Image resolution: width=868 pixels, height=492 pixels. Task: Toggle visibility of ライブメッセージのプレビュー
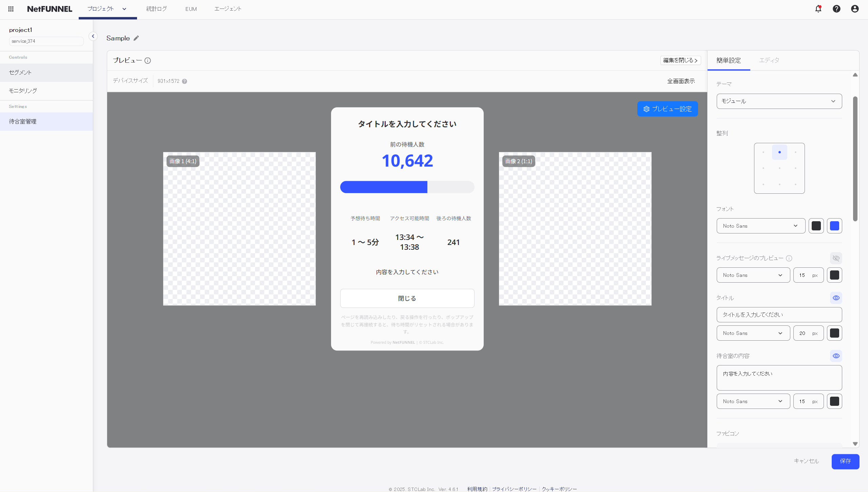click(x=836, y=258)
